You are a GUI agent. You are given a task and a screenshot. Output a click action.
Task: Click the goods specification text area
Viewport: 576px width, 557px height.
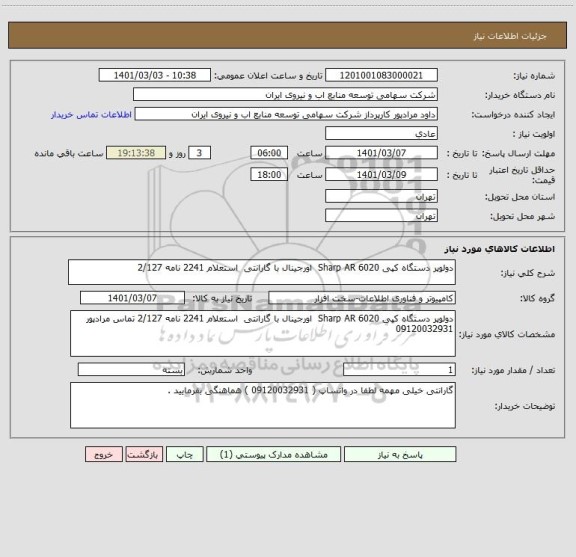click(263, 333)
